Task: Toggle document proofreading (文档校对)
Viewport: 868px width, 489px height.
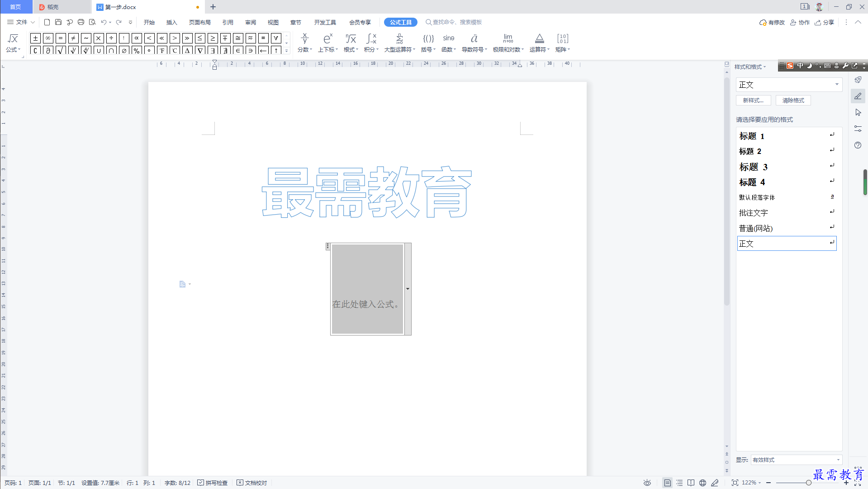Action: click(252, 483)
